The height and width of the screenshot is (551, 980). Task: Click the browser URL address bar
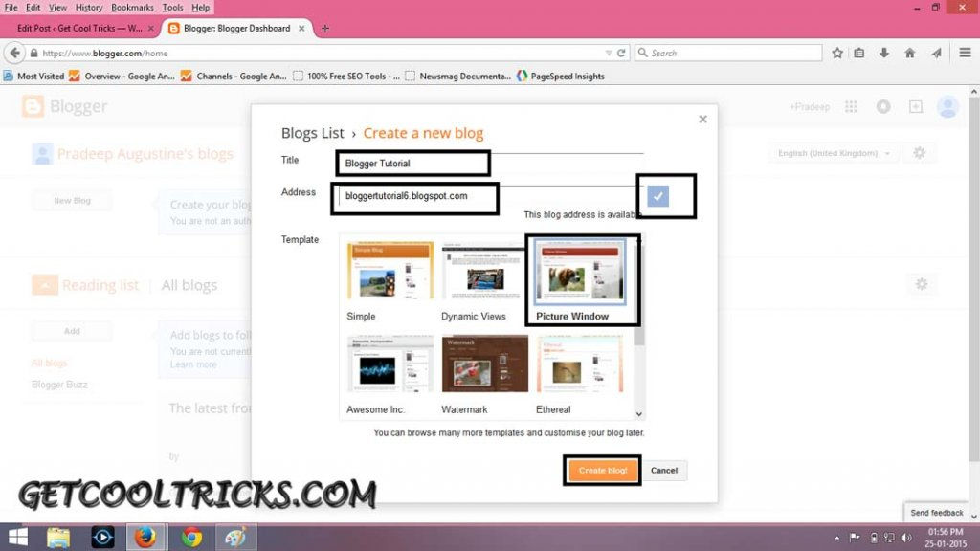(x=319, y=54)
